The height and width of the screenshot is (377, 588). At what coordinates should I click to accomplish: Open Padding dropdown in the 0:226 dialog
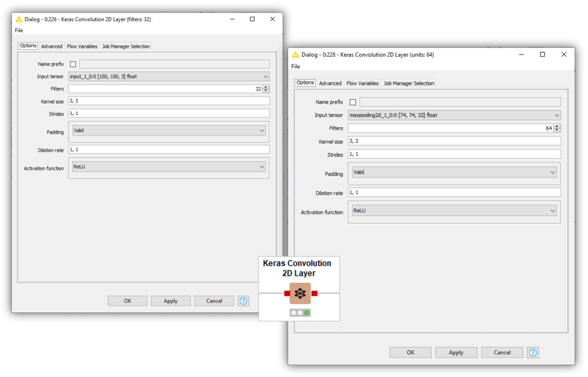point(169,130)
